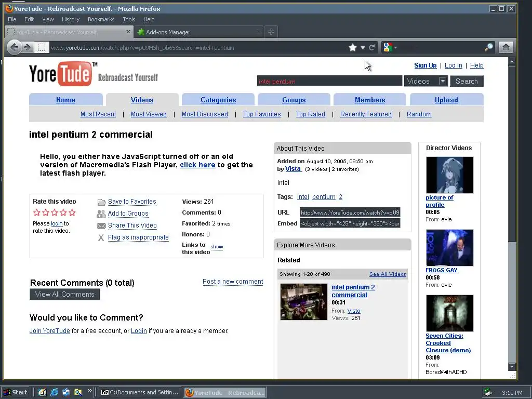Go forward with the browser forward arrow
Image resolution: width=532 pixels, height=399 pixels.
(x=28, y=47)
